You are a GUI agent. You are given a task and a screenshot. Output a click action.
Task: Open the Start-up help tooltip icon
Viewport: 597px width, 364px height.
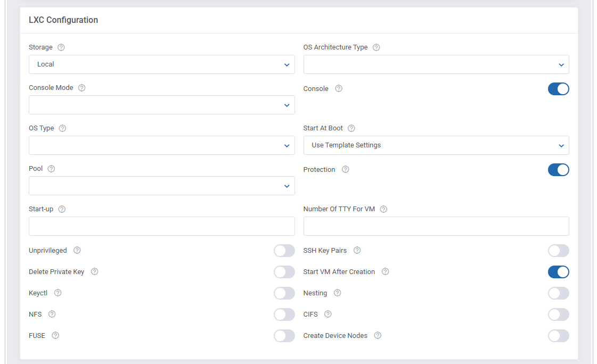tap(62, 209)
